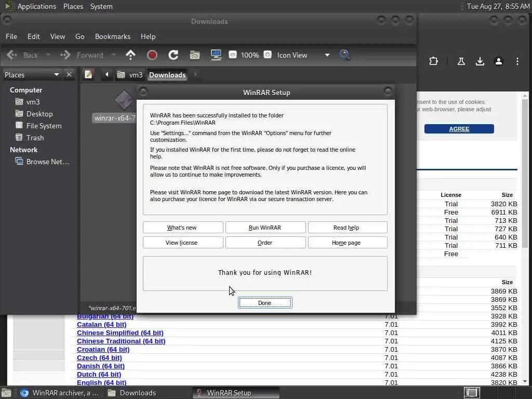Click the Search magnifier icon in toolbar
This screenshot has height=399, width=532.
coord(344,55)
